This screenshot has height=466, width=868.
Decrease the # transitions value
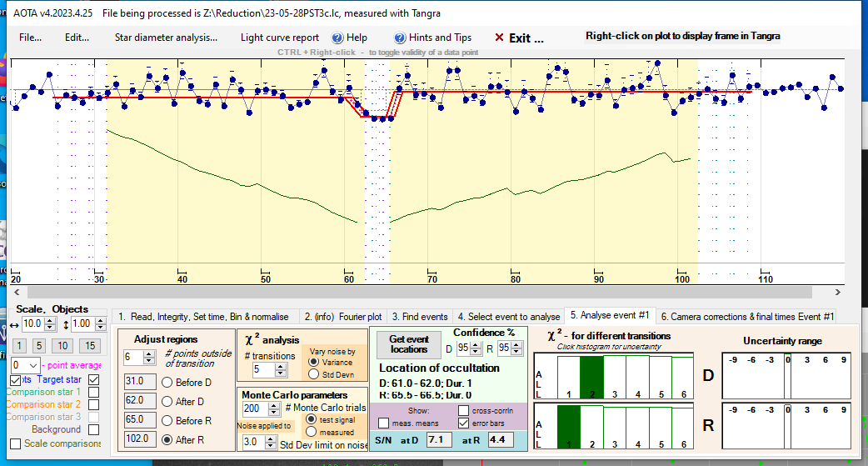click(280, 373)
